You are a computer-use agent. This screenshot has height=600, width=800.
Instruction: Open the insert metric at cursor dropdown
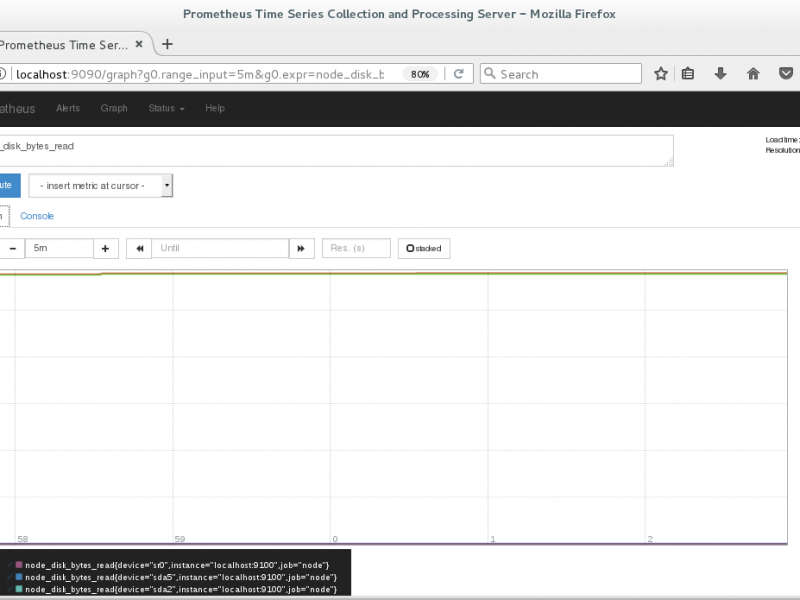point(100,185)
